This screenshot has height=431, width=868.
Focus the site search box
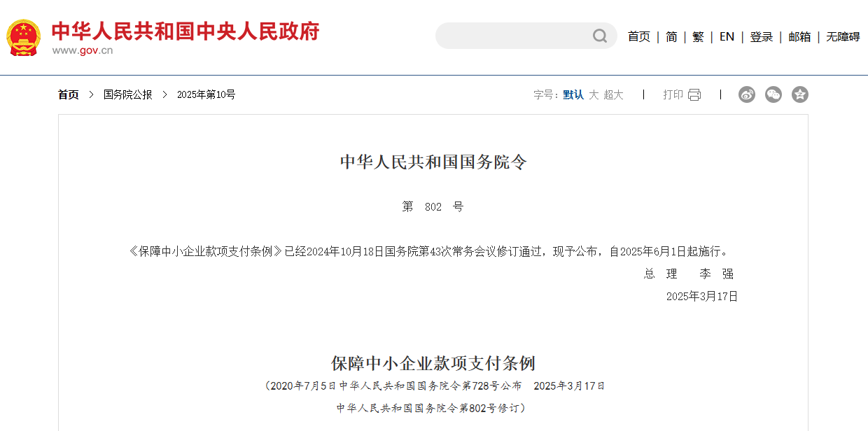pos(526,36)
